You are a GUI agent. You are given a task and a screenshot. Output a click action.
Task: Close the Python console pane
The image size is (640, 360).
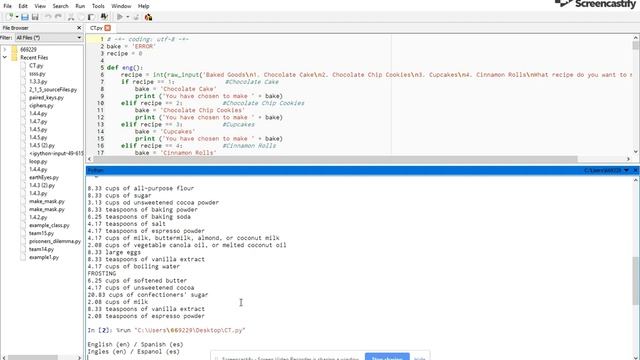click(636, 170)
